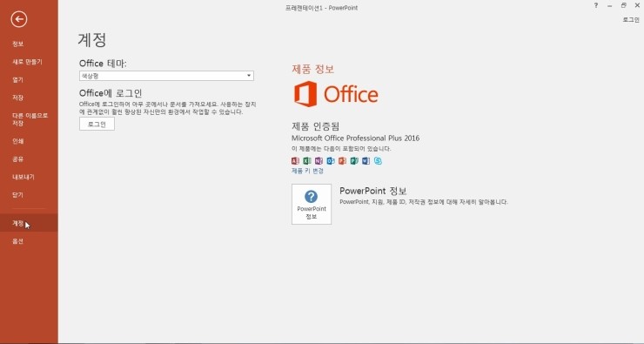Image resolution: width=644 pixels, height=344 pixels.
Task: Click the 제품 키 변경 link
Action: tap(307, 171)
